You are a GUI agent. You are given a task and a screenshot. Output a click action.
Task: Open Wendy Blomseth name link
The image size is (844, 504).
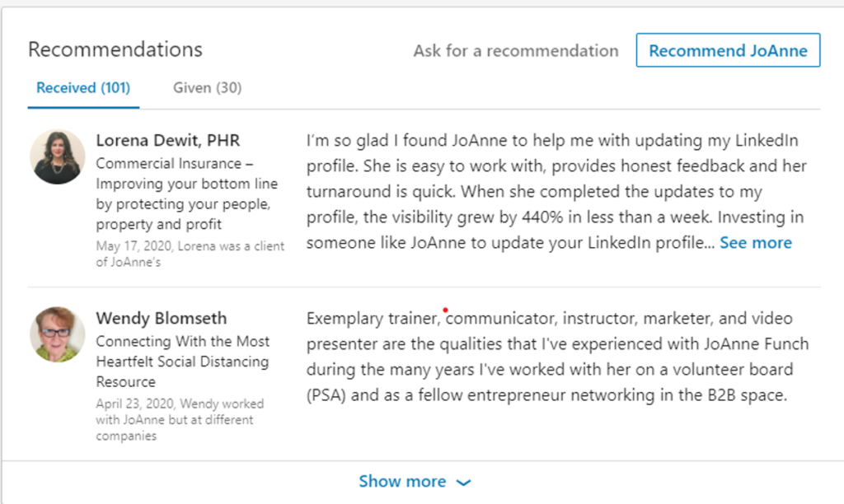[162, 318]
